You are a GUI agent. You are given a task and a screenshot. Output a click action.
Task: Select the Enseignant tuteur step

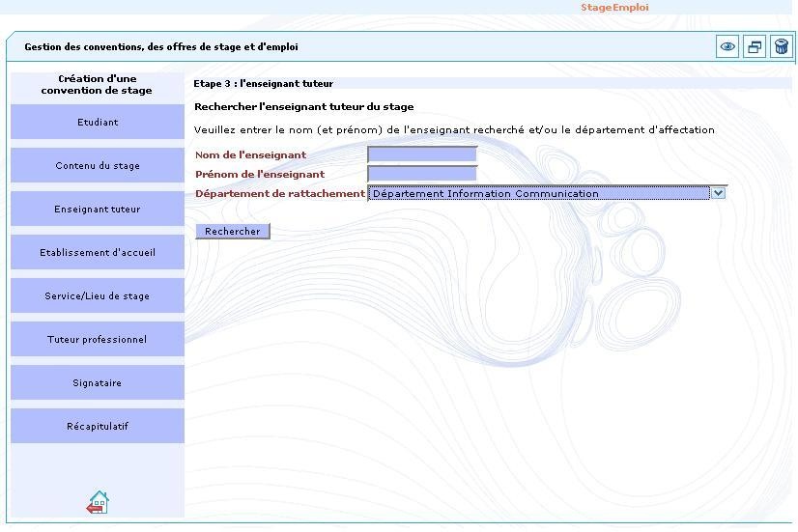98,210
